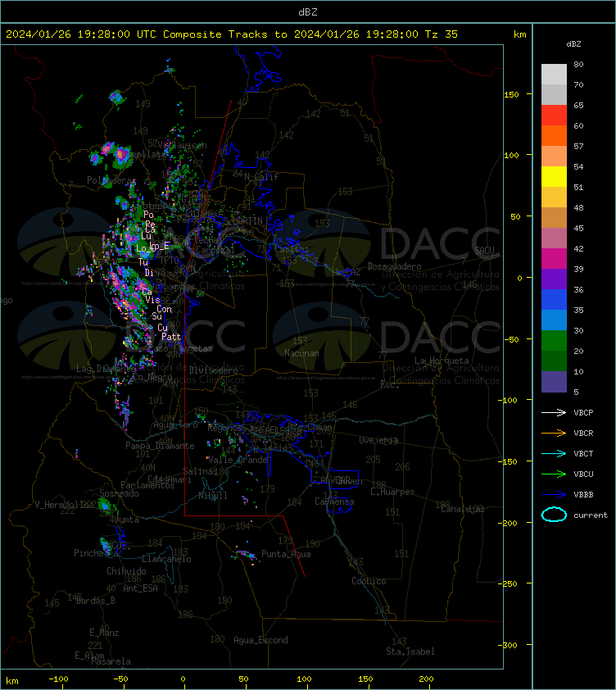The width and height of the screenshot is (616, 690).
Task: Click the white VBCP arrow legend icon
Action: (x=554, y=412)
